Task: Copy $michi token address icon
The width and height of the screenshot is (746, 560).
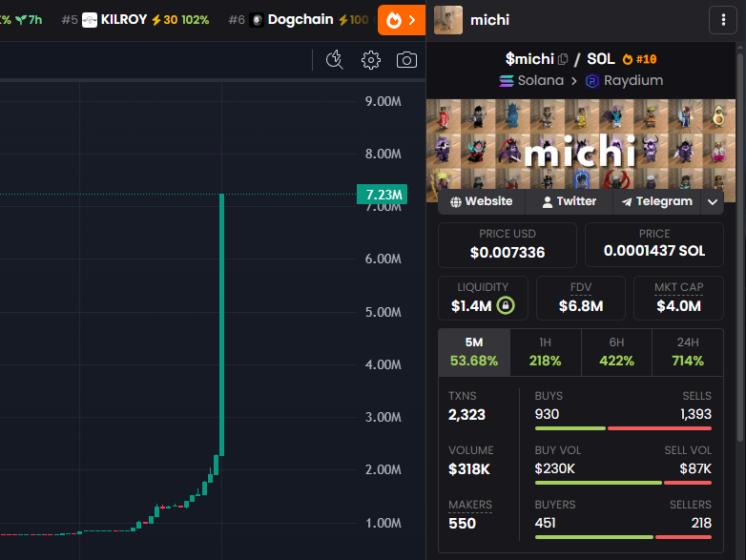Action: tap(563, 59)
